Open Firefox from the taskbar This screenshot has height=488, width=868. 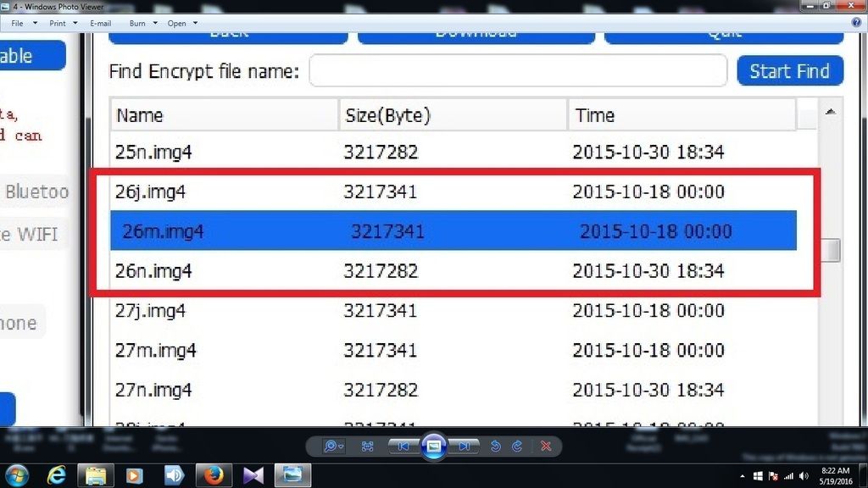tap(214, 474)
